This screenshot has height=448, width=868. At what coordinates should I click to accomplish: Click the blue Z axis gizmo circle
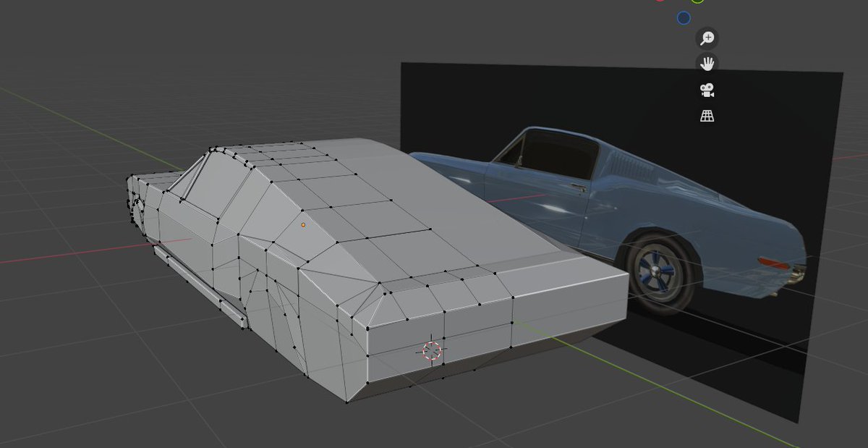coord(684,18)
